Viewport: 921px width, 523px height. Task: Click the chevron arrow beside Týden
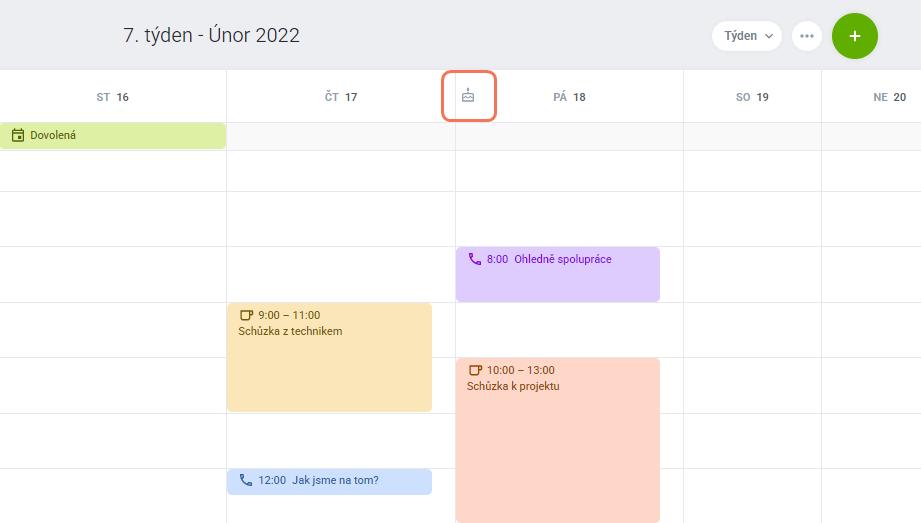point(769,36)
